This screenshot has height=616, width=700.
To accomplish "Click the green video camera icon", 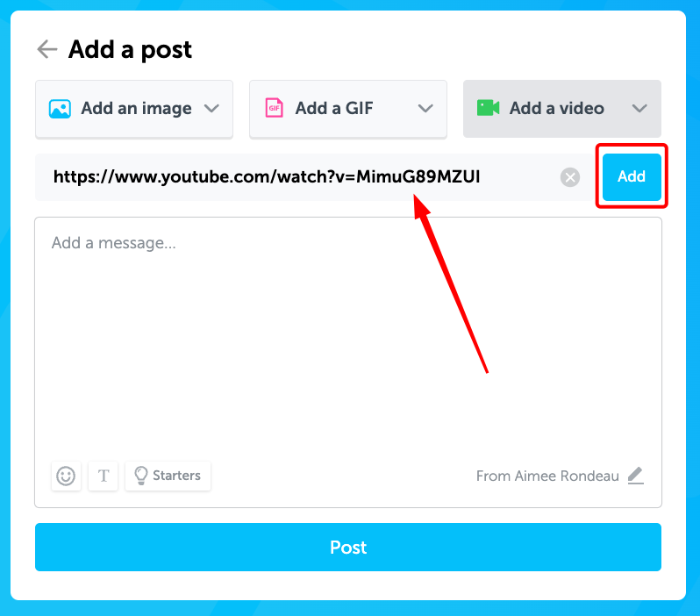I will pos(488,108).
